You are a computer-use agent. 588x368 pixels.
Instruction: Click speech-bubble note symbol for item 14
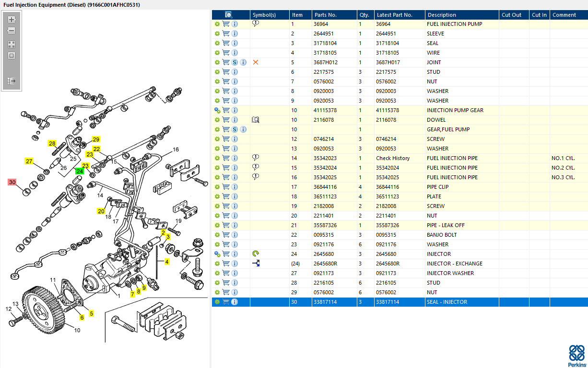256,158
